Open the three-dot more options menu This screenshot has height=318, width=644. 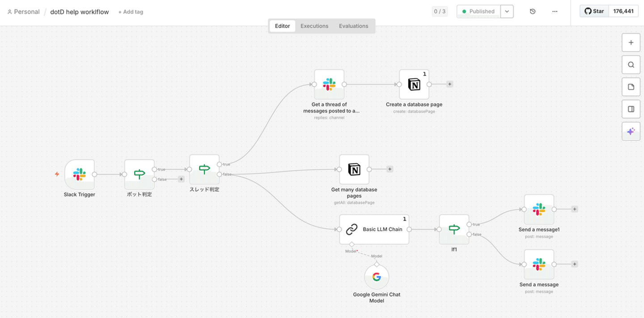(x=555, y=12)
